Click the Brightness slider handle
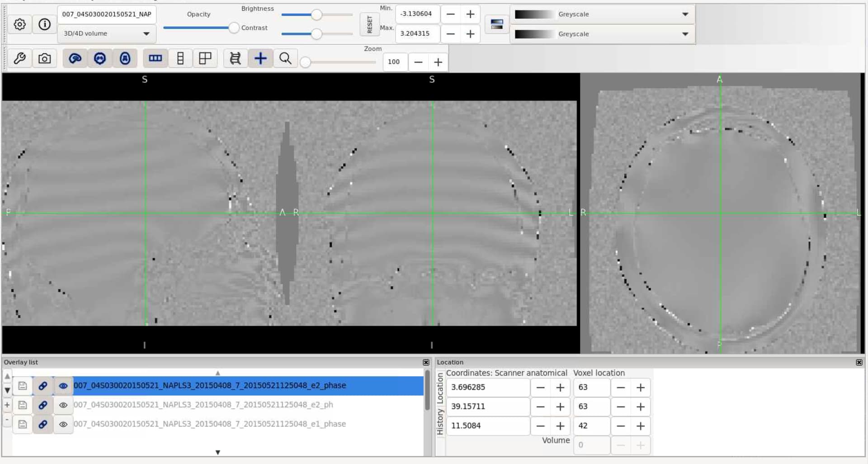 [316, 15]
